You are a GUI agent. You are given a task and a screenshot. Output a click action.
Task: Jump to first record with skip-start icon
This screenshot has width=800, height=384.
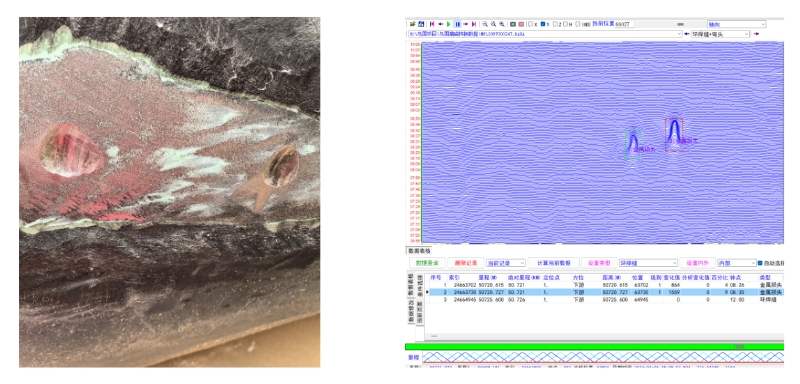pos(432,24)
